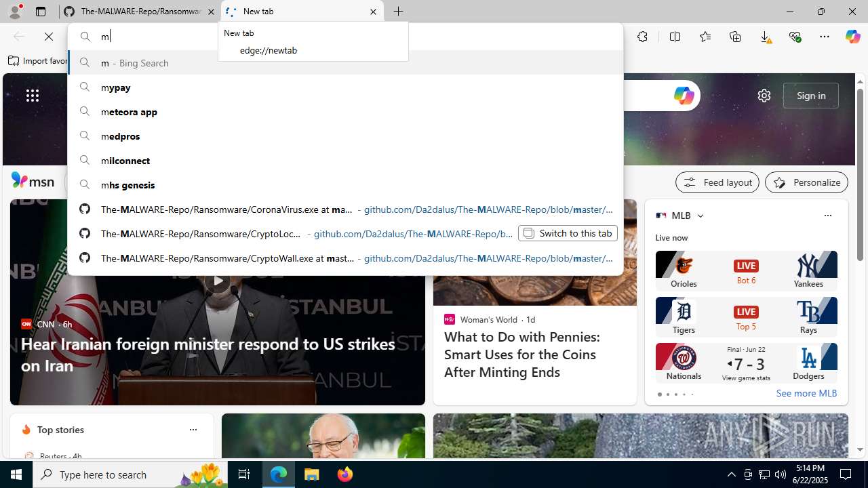Click the taskbar search box

tap(130, 474)
